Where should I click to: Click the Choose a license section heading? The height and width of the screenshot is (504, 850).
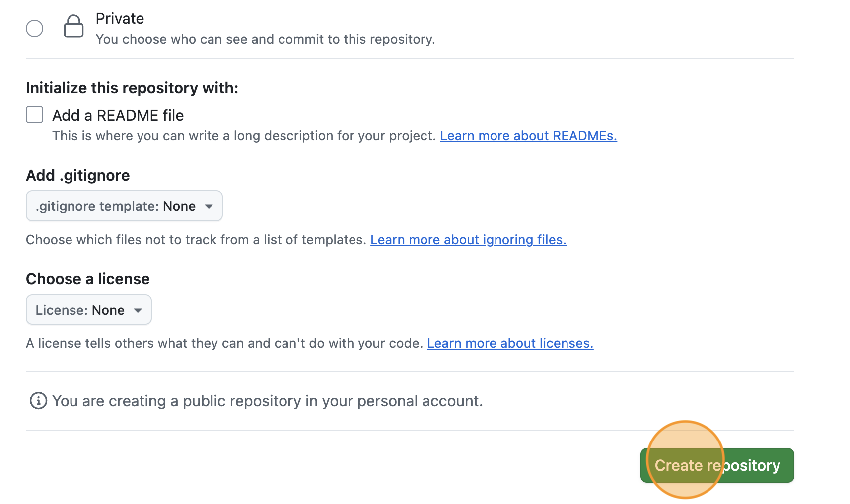[x=87, y=279]
